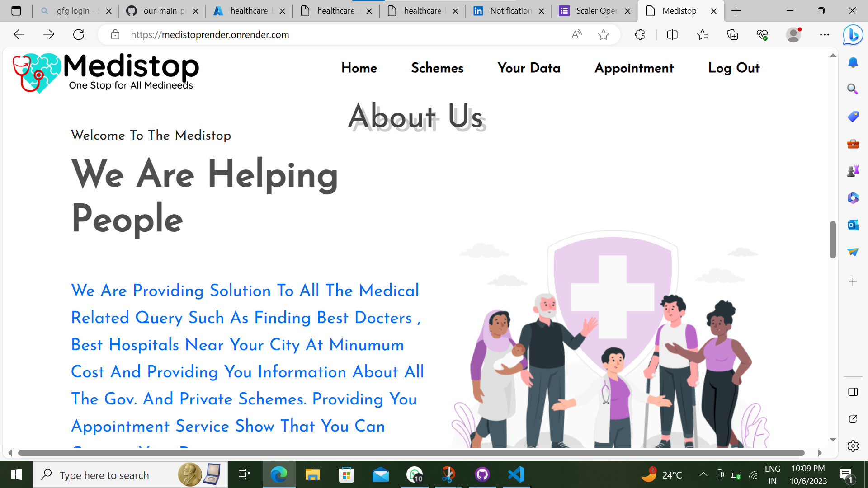Screen dimensions: 868x488
Task: Open the Schemes nav link
Action: (x=437, y=68)
